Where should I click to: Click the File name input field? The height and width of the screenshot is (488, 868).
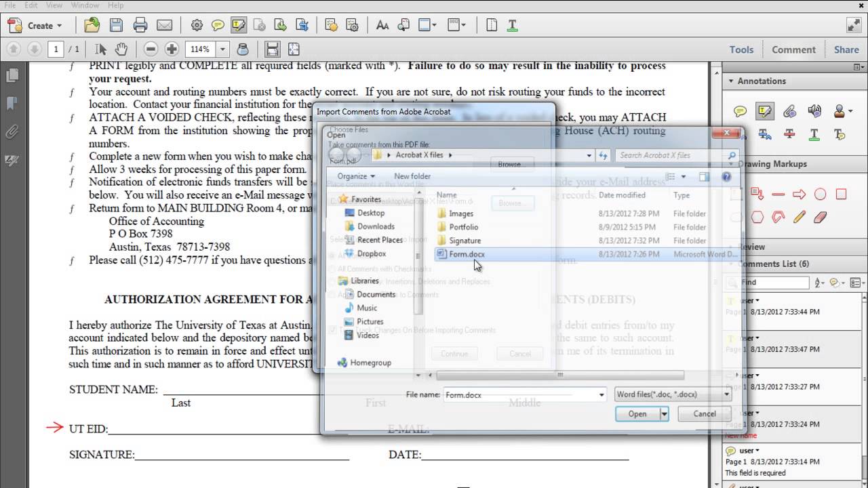(x=520, y=394)
